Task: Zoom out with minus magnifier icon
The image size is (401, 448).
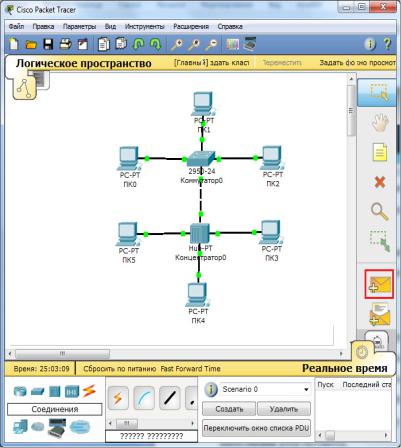Action: coord(211,44)
